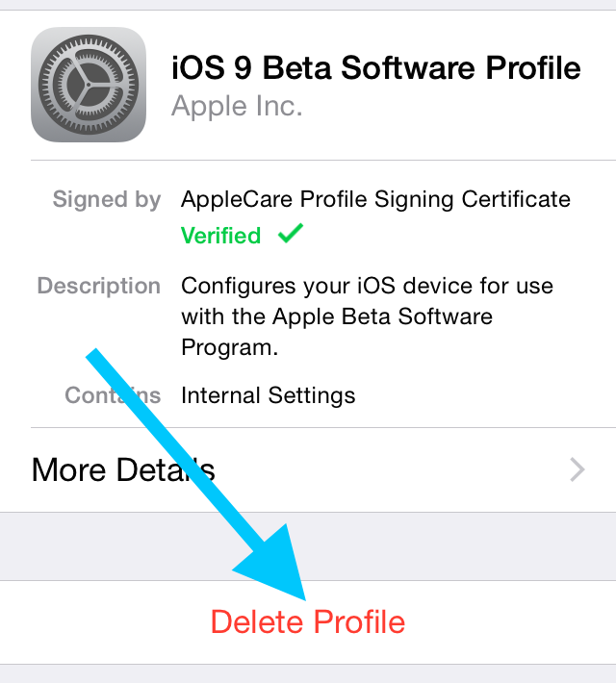Screen dimensions: 616x683
Task: Tap the green Verified status text
Action: click(220, 236)
